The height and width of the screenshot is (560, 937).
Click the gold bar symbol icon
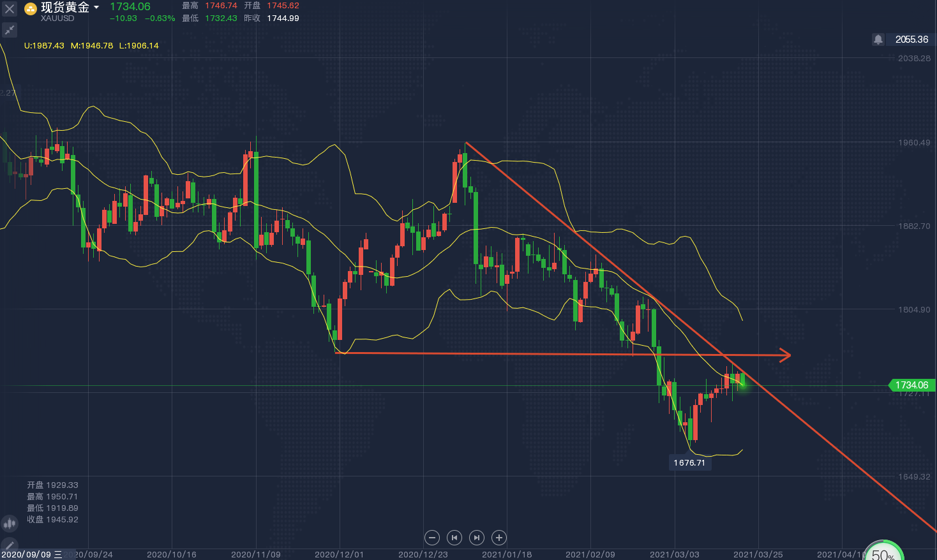[x=30, y=9]
